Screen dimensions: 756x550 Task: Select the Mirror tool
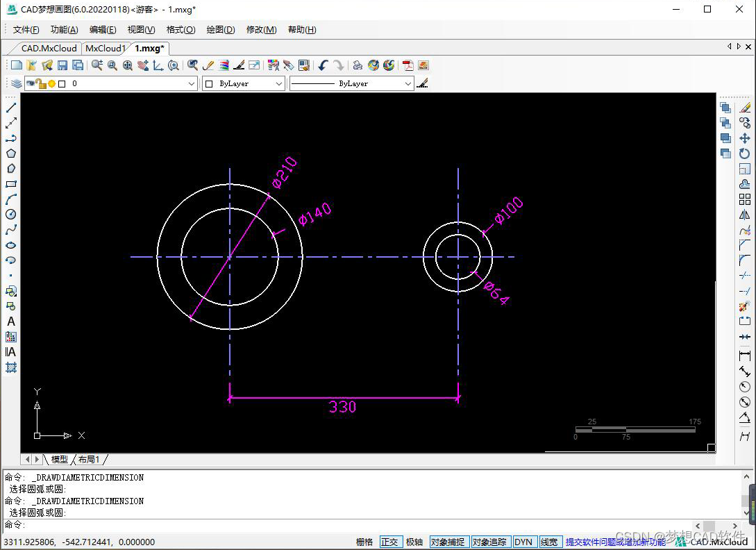click(x=745, y=215)
